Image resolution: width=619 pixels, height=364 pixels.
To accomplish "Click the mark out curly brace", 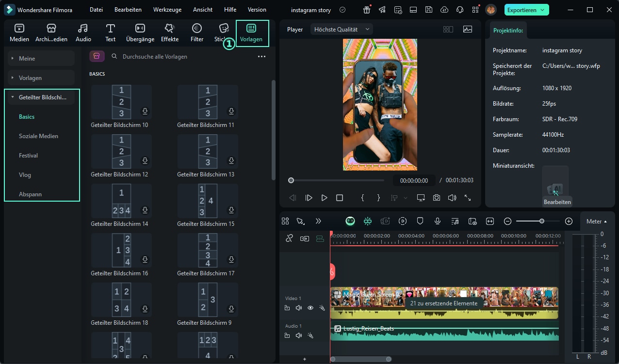I will click(x=378, y=198).
